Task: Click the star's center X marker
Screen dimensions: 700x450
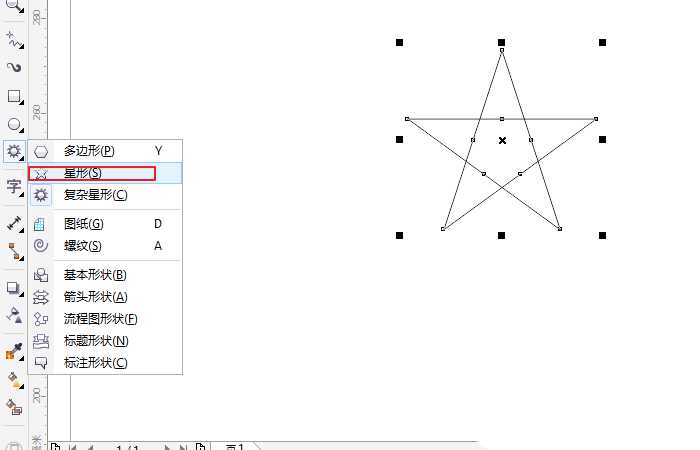Action: pyautogui.click(x=502, y=140)
